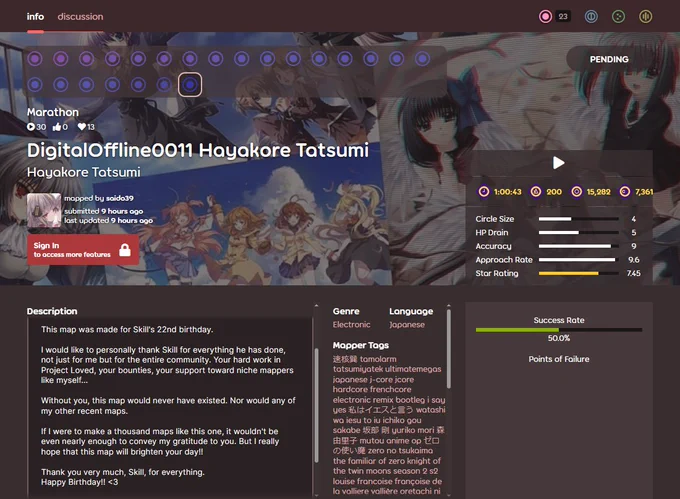
Task: Click the artist name Hayakore Tatsumi
Action: (83, 172)
